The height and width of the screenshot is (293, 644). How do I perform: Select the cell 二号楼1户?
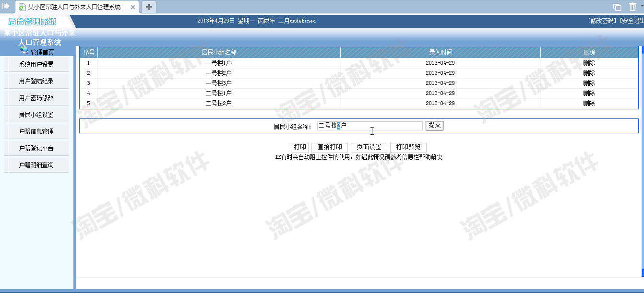(x=219, y=93)
